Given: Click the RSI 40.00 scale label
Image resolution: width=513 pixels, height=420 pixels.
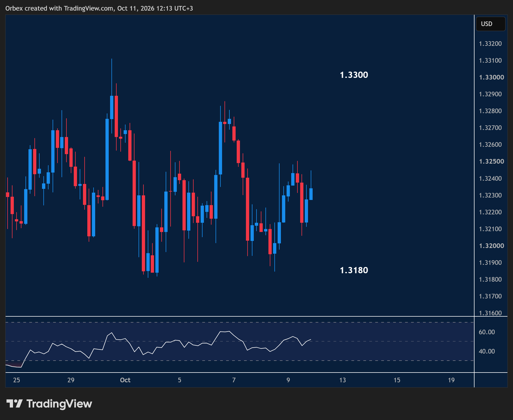Looking at the screenshot, I should (x=487, y=351).
